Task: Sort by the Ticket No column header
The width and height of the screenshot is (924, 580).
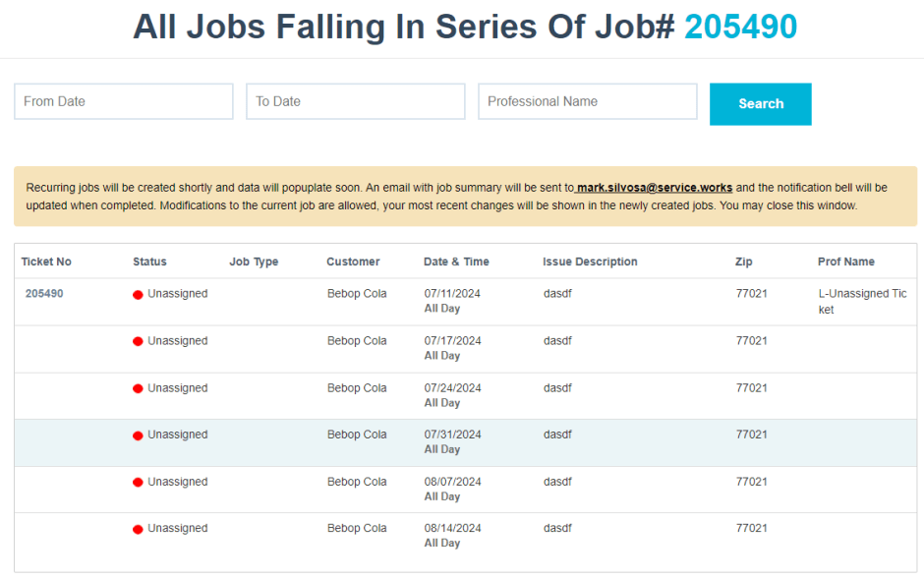Action: (x=46, y=261)
